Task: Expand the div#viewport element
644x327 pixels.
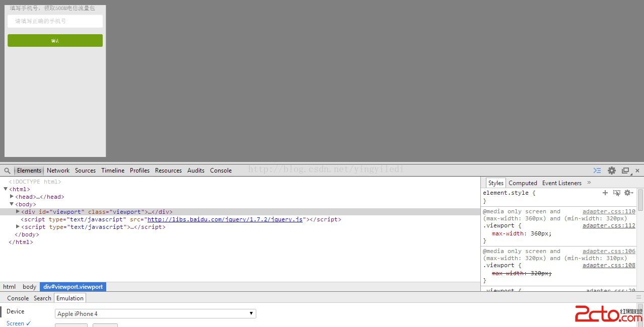Action: point(18,212)
